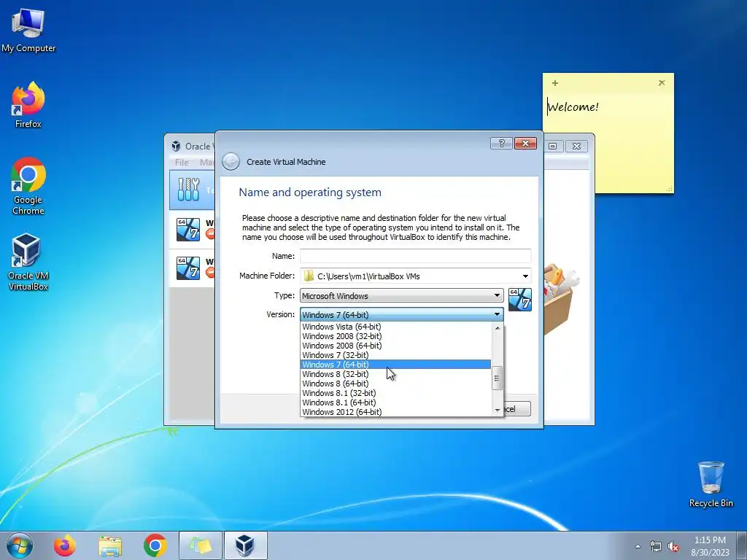Add a new sticky note with plus
The width and height of the screenshot is (747, 560).
click(x=555, y=83)
